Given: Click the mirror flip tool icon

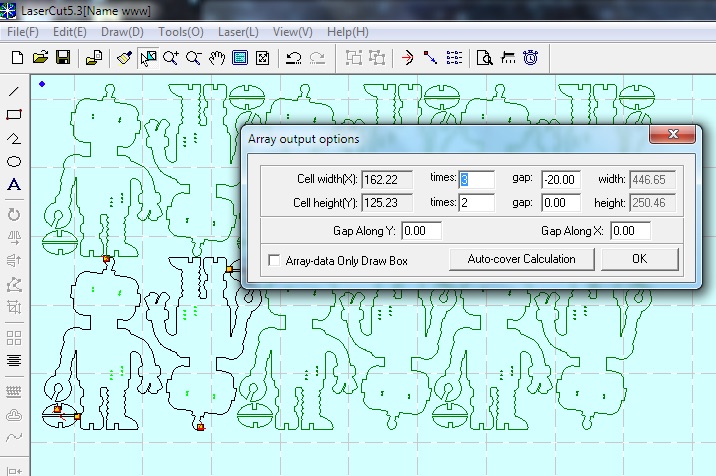Looking at the screenshot, I should [14, 238].
